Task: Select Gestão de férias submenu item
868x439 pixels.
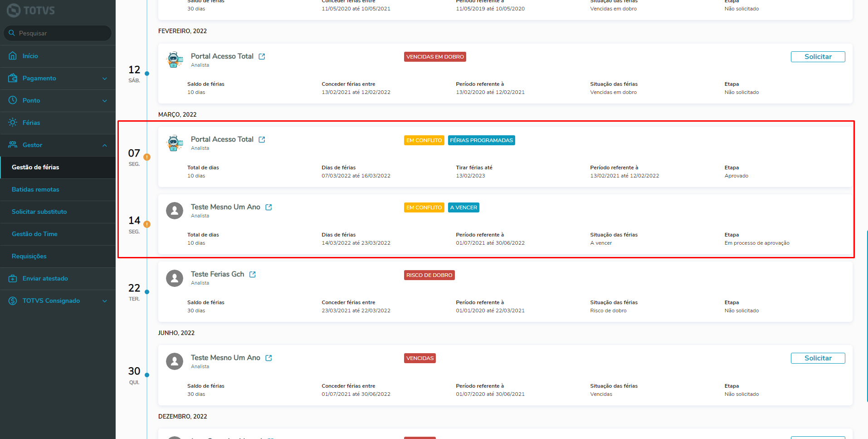Action: (58, 167)
